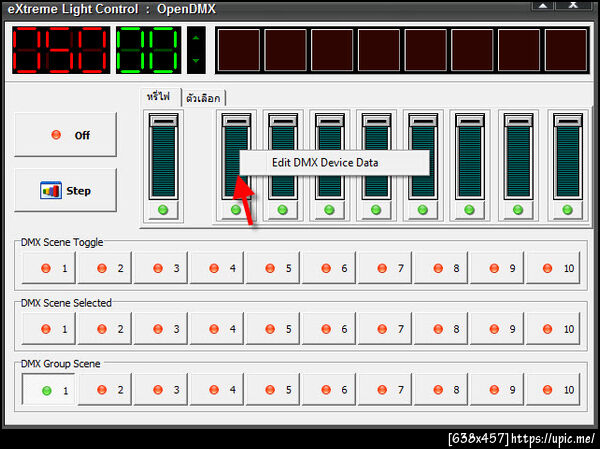Select DMX Scene Selected button 2
The height and width of the screenshot is (449, 600).
(x=104, y=329)
